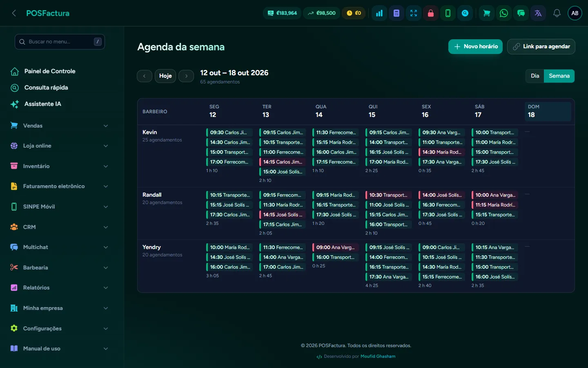Open the WhatsApp icon in top bar
Screen dimensions: 588x368
click(x=504, y=13)
